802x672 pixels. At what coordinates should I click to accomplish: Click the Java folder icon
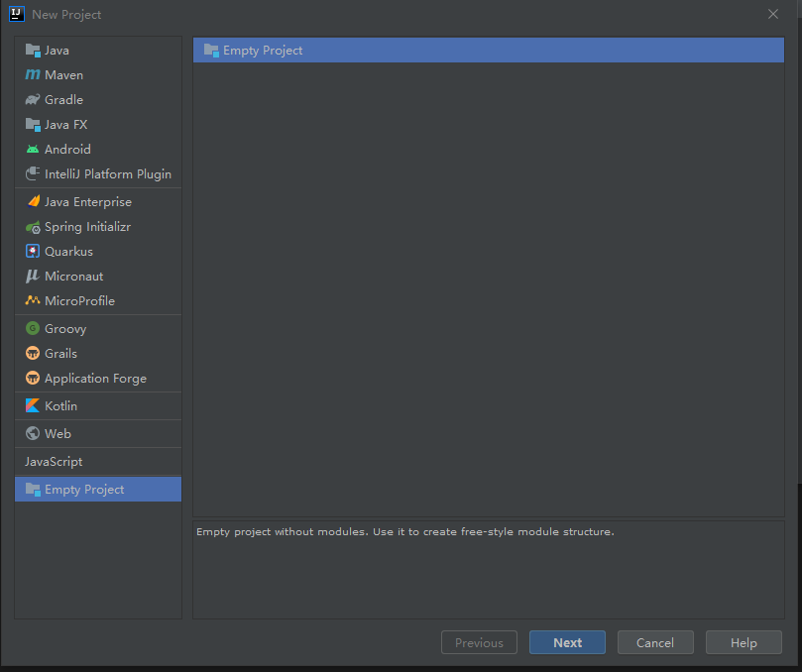pyautogui.click(x=33, y=51)
